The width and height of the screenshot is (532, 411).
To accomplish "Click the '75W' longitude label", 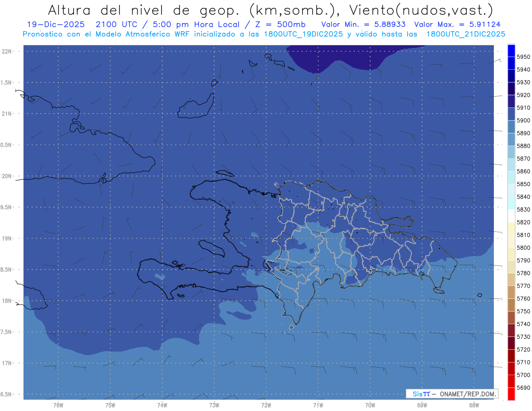I will pos(110,405).
